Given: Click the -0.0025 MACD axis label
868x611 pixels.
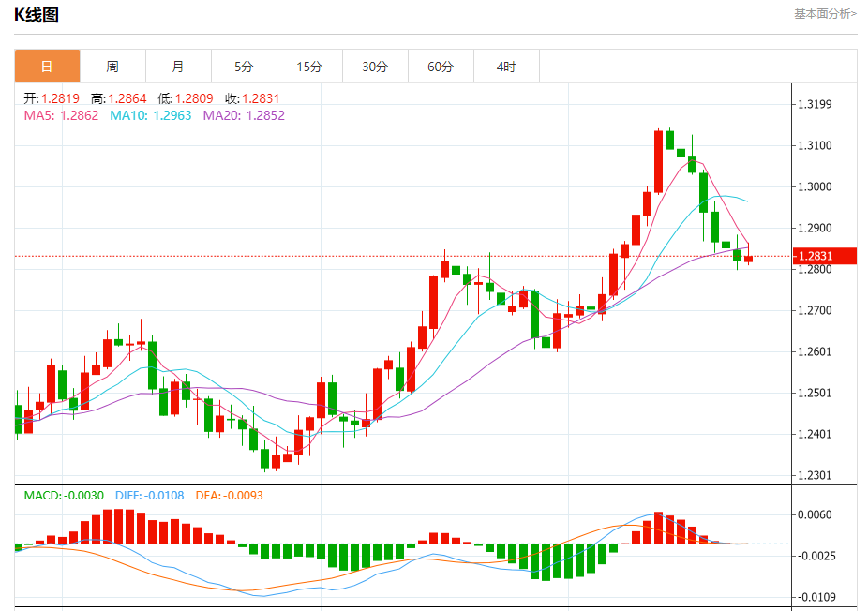Looking at the screenshot, I should (x=816, y=556).
